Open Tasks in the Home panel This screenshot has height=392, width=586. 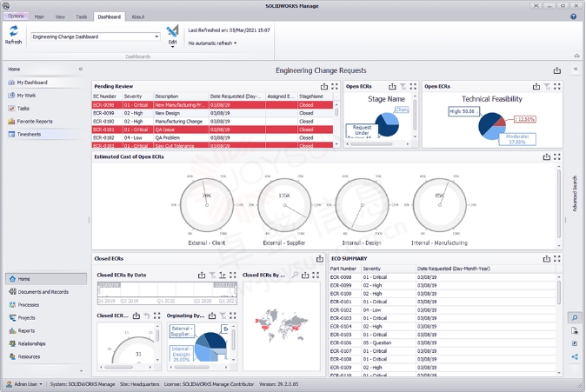coord(23,109)
